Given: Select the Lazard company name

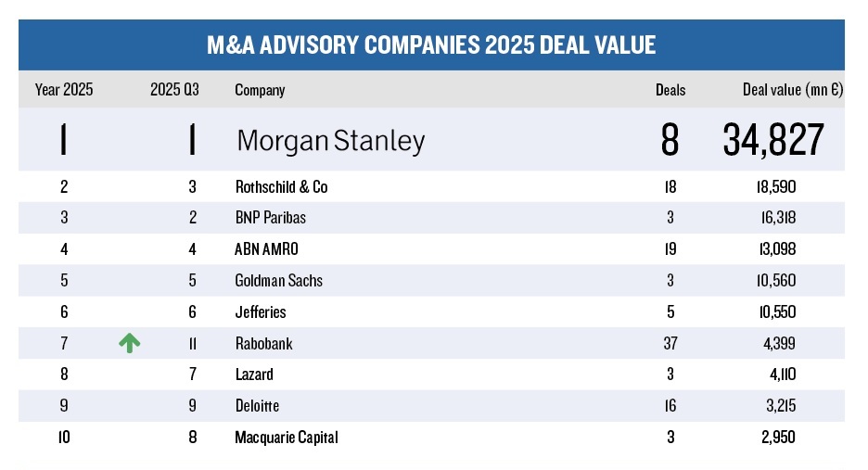Looking at the screenshot, I should (254, 375).
